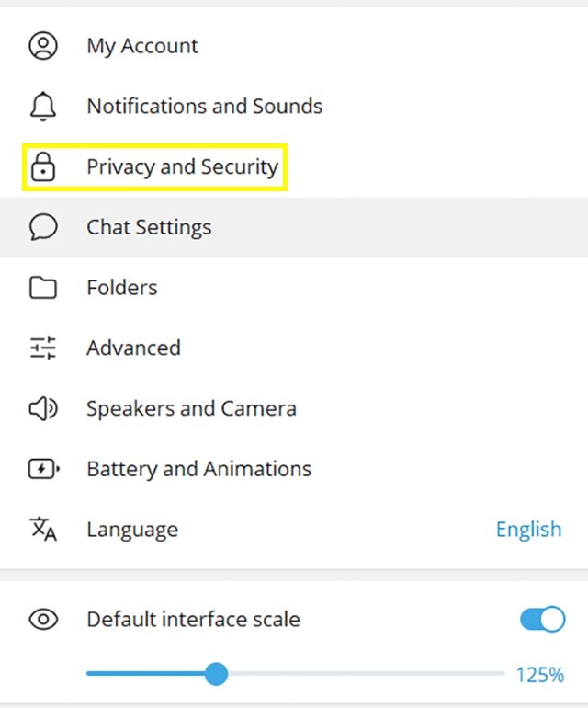Click the Privacy and Security lock icon

(x=43, y=167)
